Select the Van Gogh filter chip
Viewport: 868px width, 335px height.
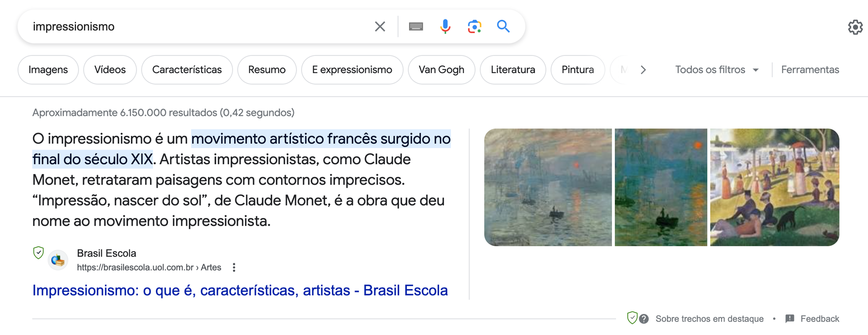(441, 69)
